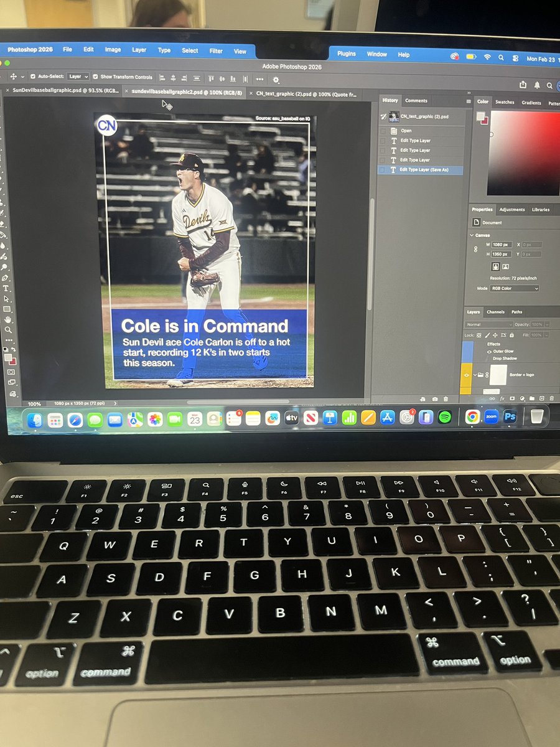Open the Move tool preset dropdown arrow
This screenshot has width=560, height=747.
[x=22, y=77]
